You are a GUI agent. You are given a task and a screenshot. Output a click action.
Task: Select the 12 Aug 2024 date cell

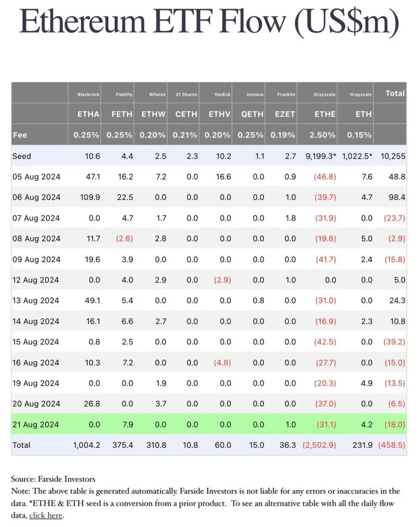(x=36, y=280)
